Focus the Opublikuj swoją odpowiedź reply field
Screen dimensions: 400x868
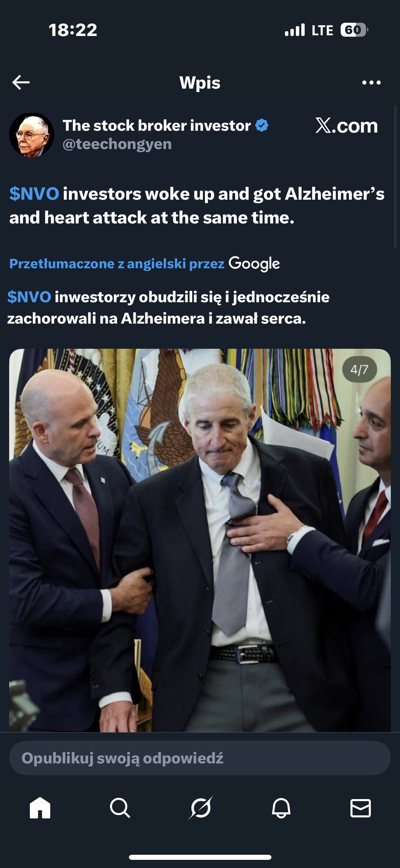[x=200, y=758]
